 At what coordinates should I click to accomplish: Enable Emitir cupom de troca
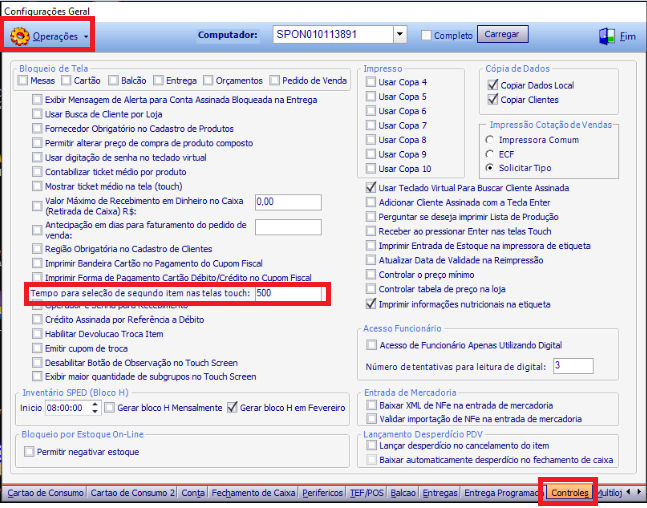pos(37,348)
